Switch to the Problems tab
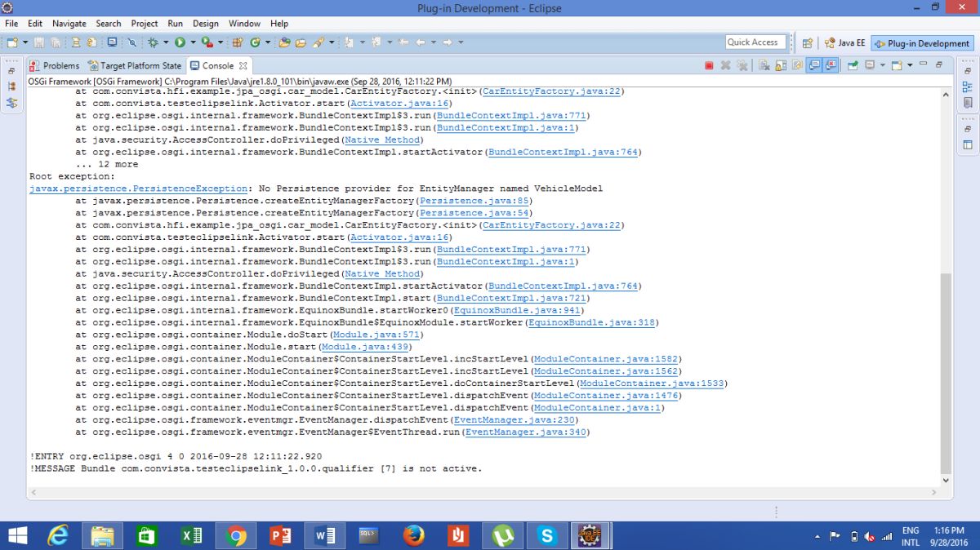The height and width of the screenshot is (550, 980). pyautogui.click(x=54, y=65)
